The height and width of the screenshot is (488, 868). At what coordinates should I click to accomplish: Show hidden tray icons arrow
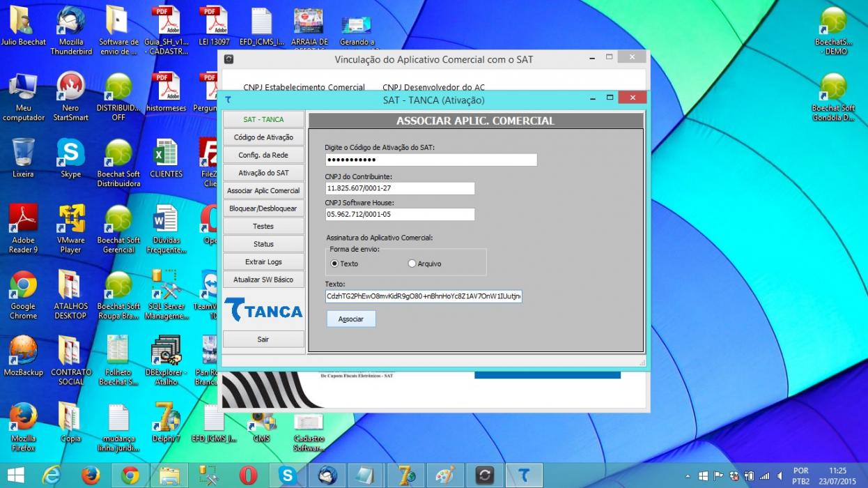point(688,476)
